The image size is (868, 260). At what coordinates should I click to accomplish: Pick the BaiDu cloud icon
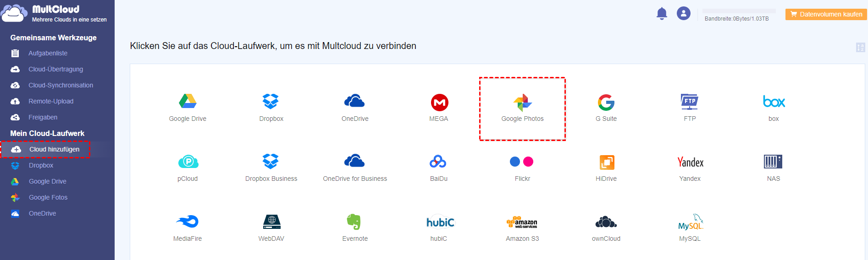(438, 161)
